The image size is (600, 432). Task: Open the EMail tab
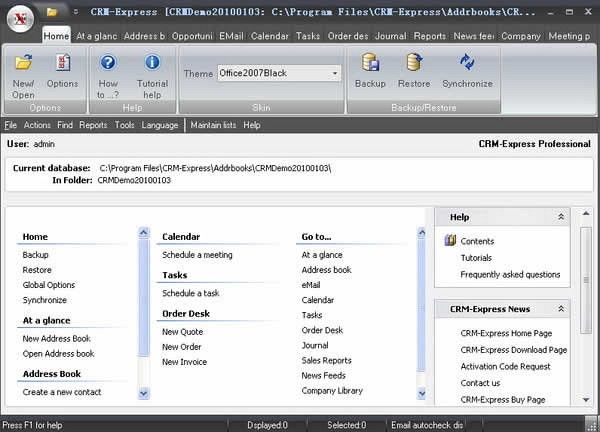tap(232, 36)
